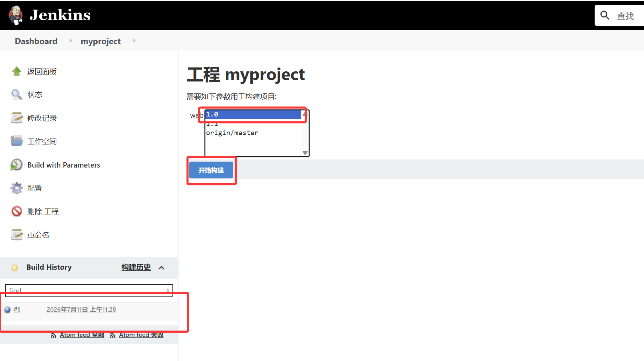The image size is (644, 361).
Task: Click the sun Build History icon
Action: click(x=15, y=268)
